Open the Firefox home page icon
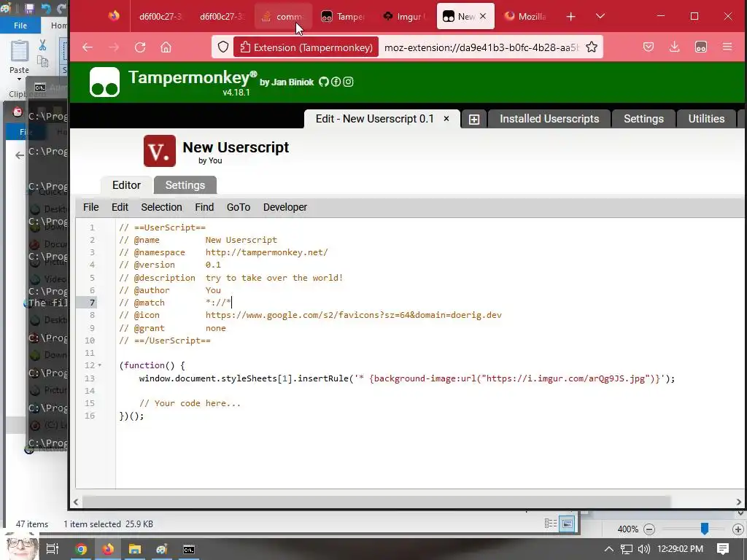The image size is (747, 560). pyautogui.click(x=166, y=47)
